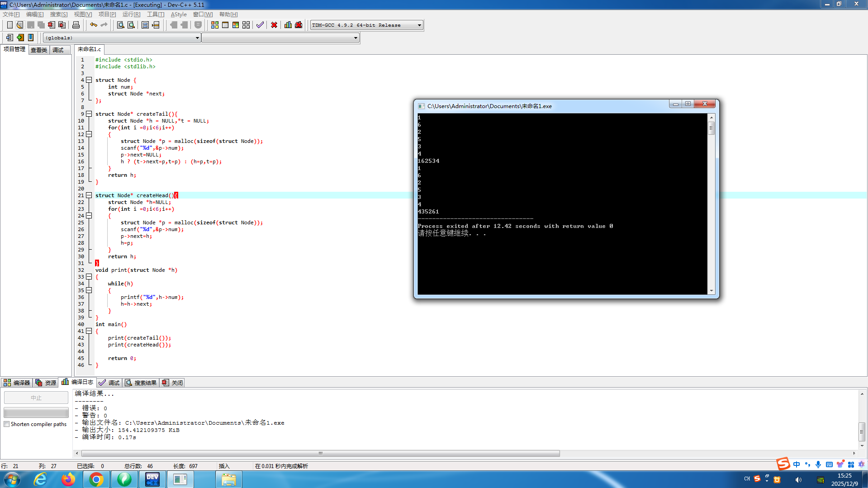The width and height of the screenshot is (868, 488).
Task: Toggle Sogou Chinese/English mode button
Action: tap(797, 464)
